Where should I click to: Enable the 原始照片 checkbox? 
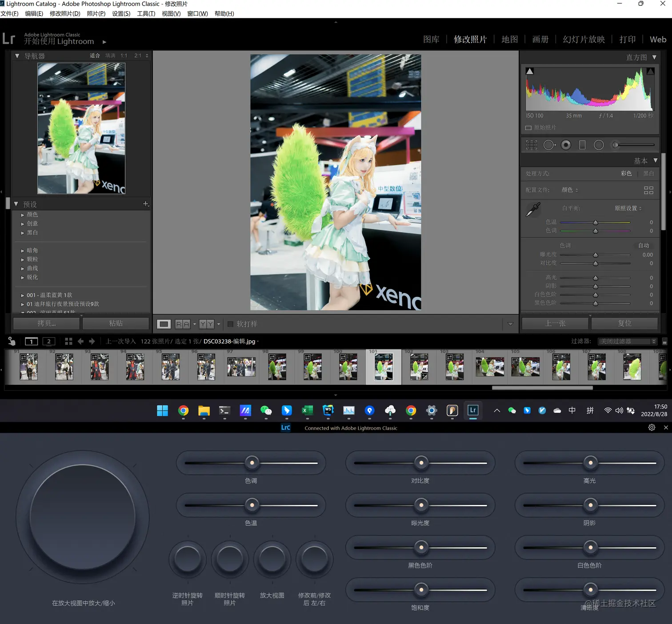point(528,128)
